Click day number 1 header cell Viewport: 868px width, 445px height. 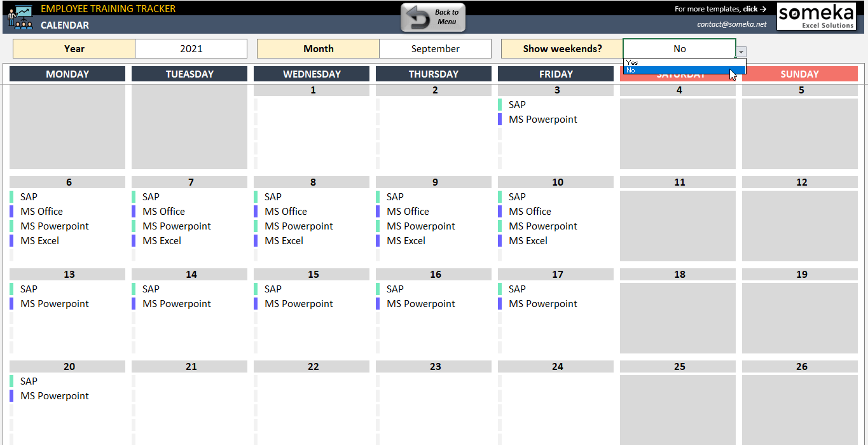pyautogui.click(x=312, y=90)
